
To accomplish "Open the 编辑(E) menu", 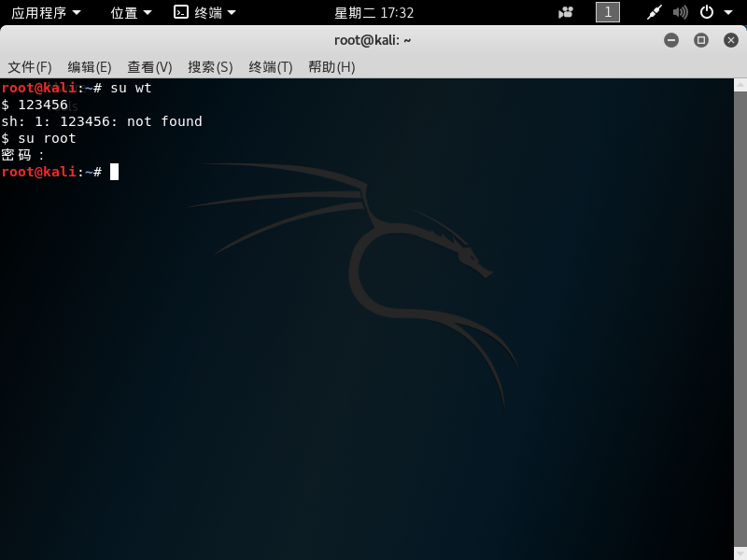I will point(90,67).
